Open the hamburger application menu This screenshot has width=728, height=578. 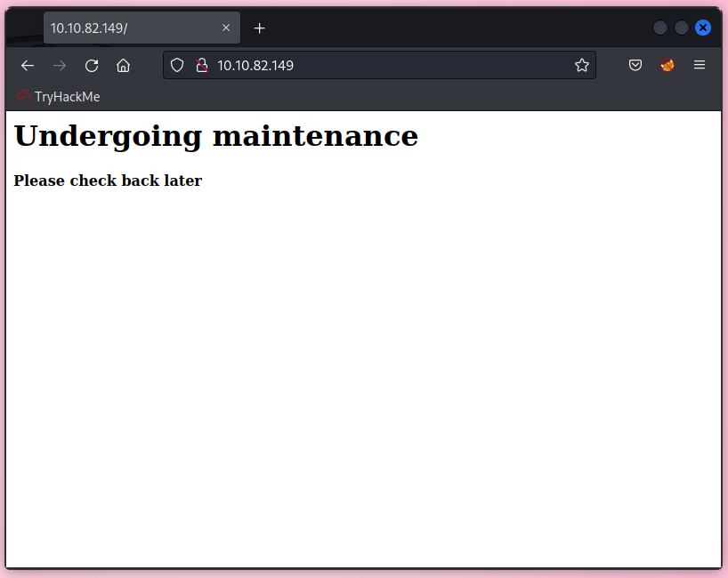(700, 65)
